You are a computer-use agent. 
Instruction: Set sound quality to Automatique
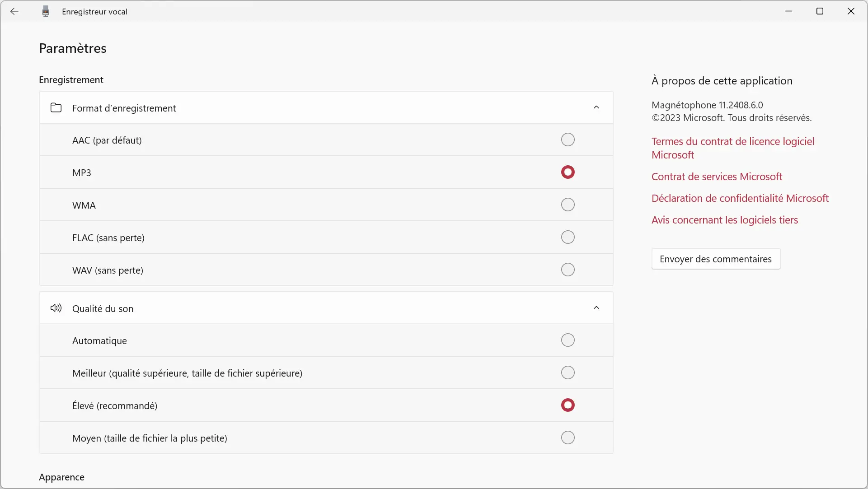[568, 340]
